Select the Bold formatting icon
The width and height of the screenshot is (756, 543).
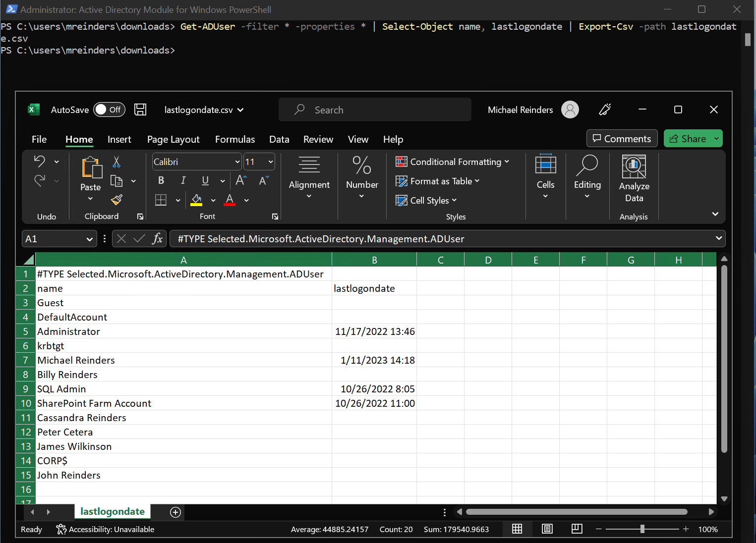[161, 180]
